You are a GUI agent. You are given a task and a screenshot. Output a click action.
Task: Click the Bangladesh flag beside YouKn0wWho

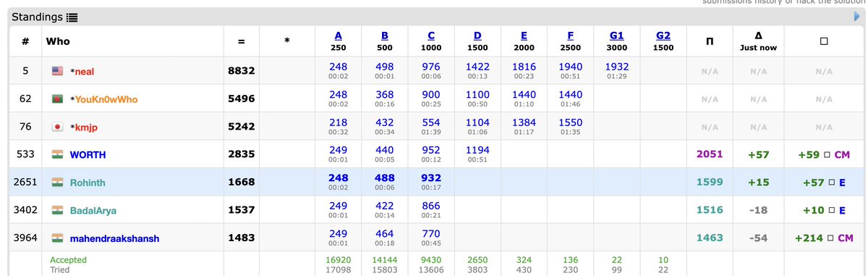point(58,99)
